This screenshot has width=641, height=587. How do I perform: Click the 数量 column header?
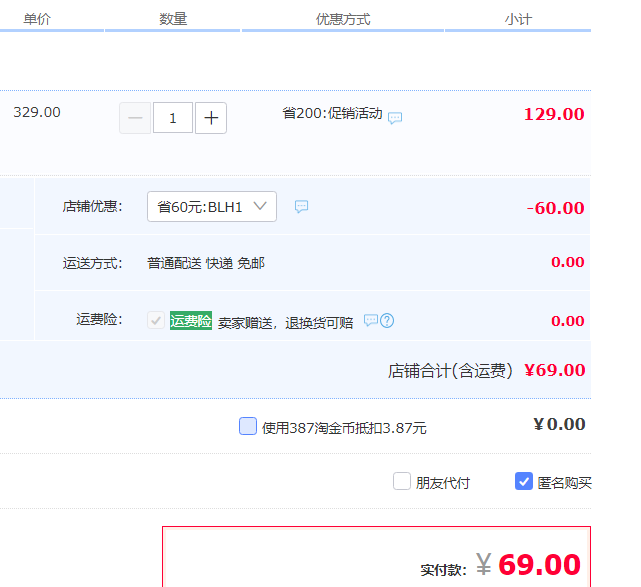click(x=173, y=19)
